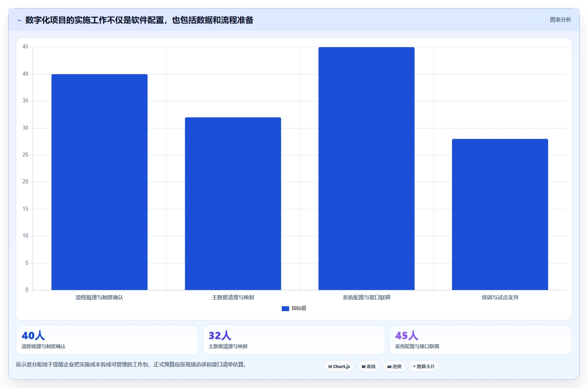
Task: Click the 45人 value in the card
Action: point(406,336)
